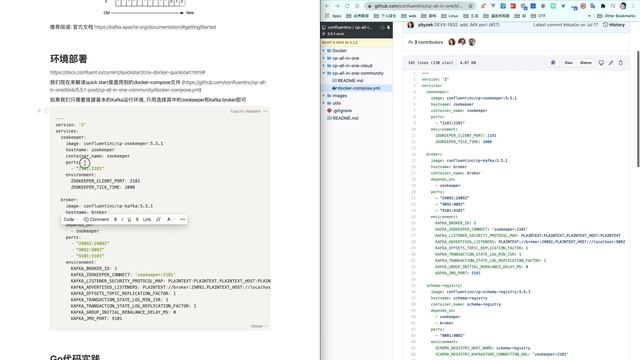Toggle bold formatting in the toolbar

tap(115, 220)
